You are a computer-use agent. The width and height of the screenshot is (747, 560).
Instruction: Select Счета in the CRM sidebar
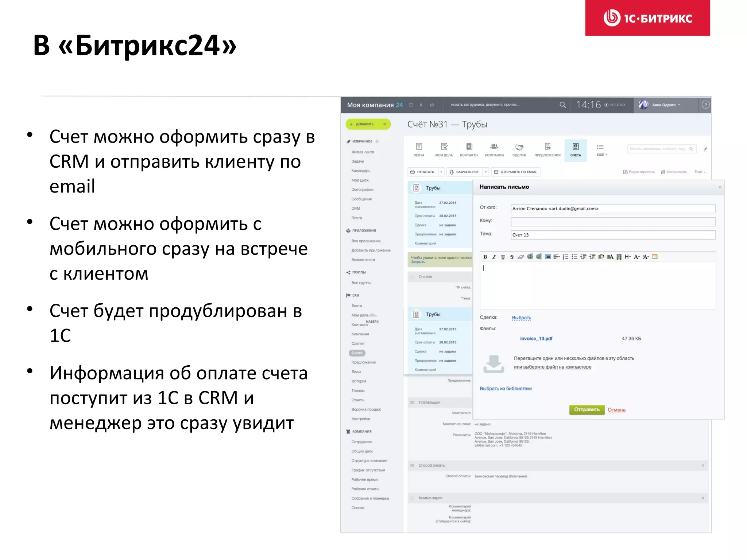[357, 353]
